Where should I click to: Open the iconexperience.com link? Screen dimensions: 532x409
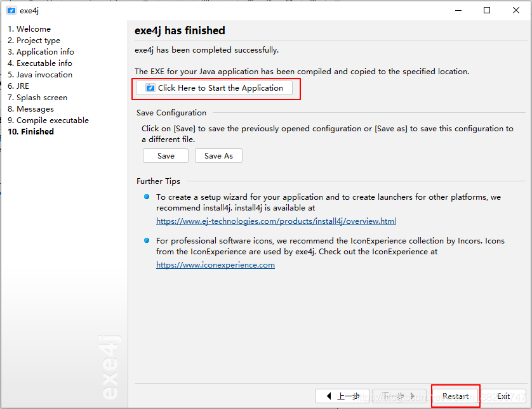[215, 265]
